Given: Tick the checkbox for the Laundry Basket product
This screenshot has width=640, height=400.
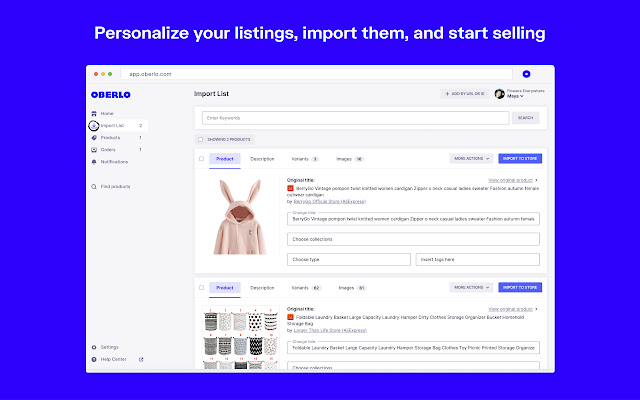Looking at the screenshot, I should pyautogui.click(x=202, y=288).
